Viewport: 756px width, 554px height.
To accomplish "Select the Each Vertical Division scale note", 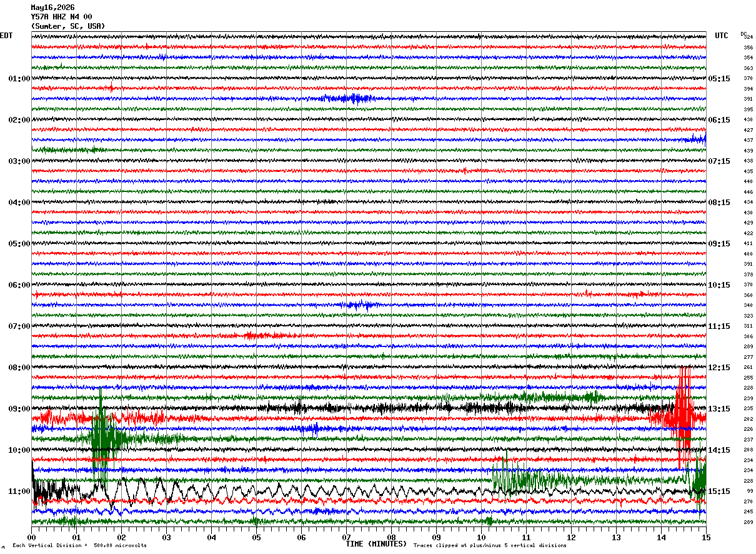I will coord(79,546).
